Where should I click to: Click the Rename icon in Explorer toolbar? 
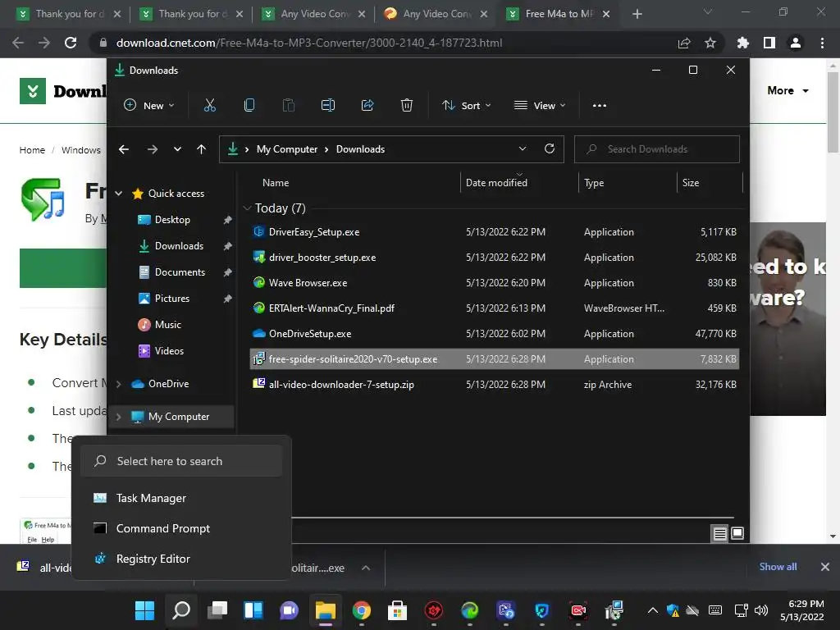pos(328,106)
